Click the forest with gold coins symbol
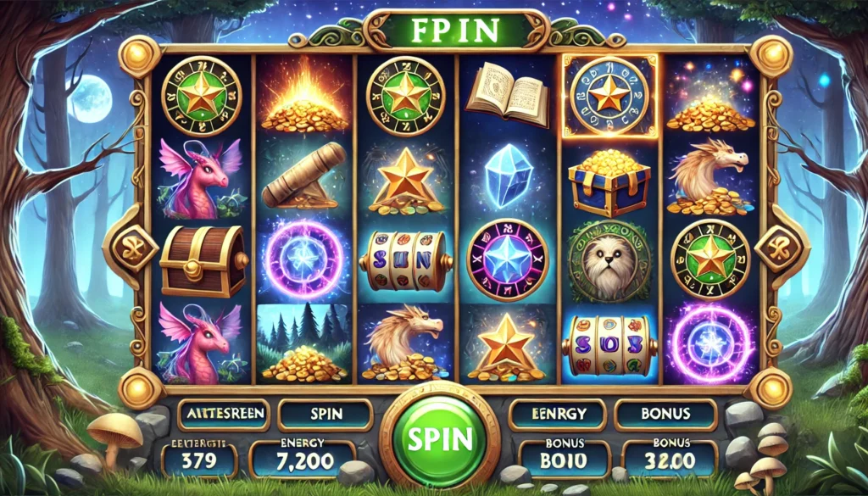This screenshot has width=868, height=496. coord(303,343)
